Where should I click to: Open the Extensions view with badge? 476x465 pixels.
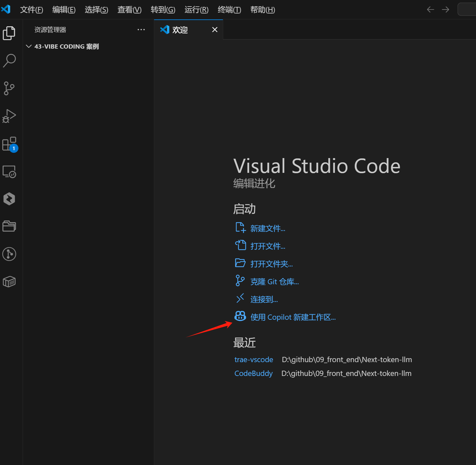[10, 144]
